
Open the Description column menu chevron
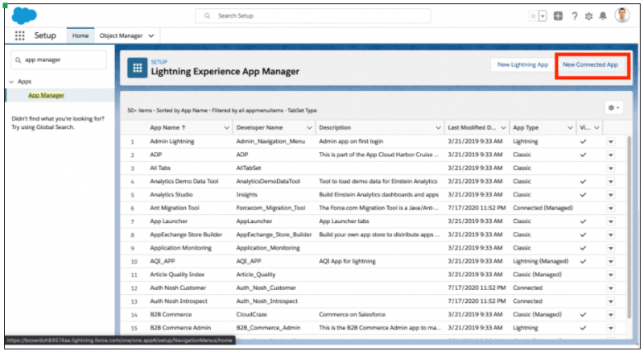[x=438, y=128]
